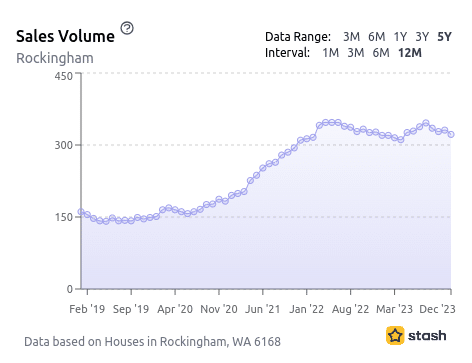Select the 5Y data range
The image size is (472, 363).
(x=444, y=36)
